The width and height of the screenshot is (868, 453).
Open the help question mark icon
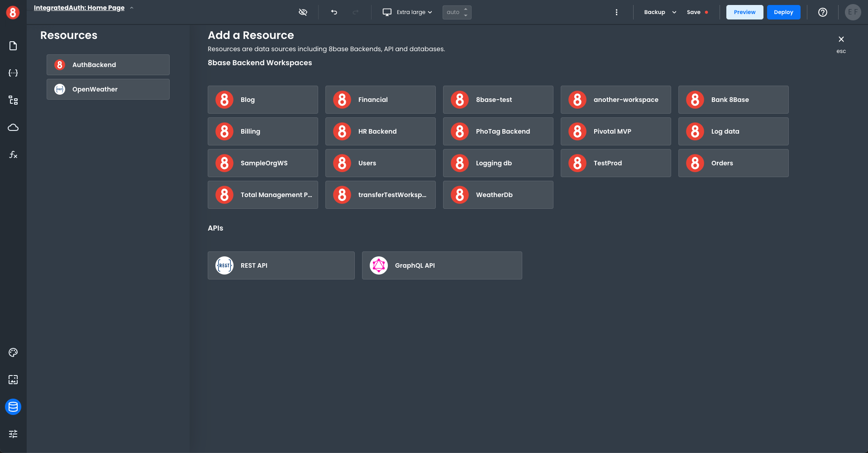(x=822, y=12)
